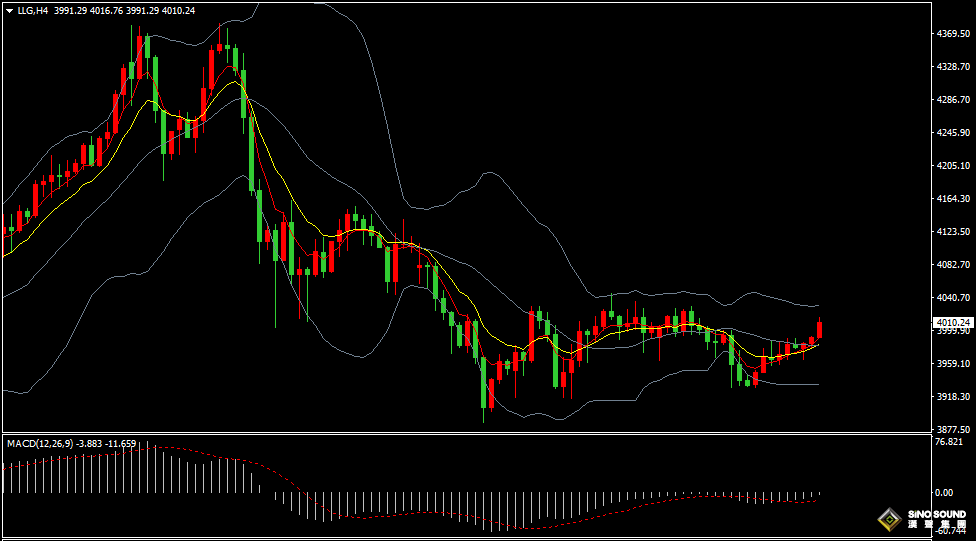Click the Sino Sound diamond logo icon
Screen dimensions: 976x541
889,519
